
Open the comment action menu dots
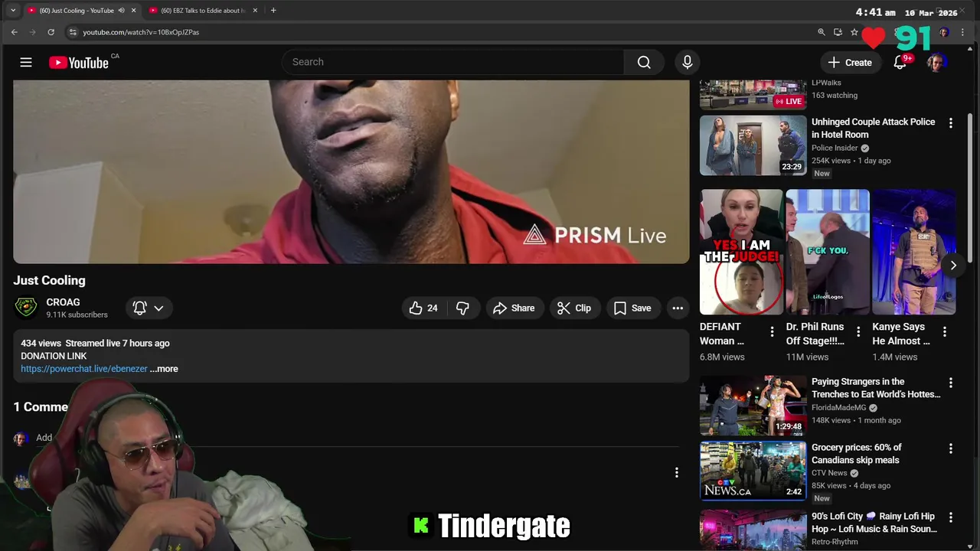(x=677, y=473)
